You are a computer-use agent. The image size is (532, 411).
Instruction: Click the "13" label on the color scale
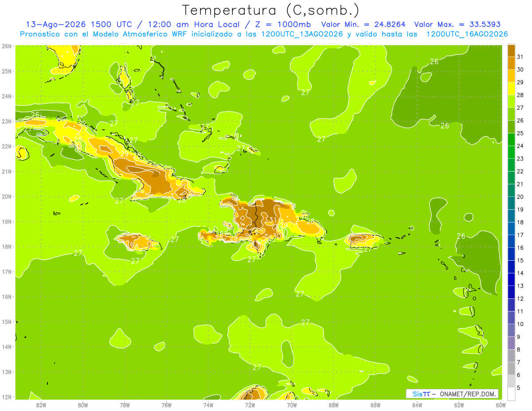[x=520, y=286]
